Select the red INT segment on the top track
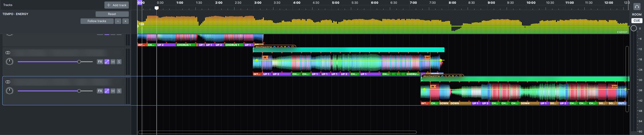Viewport: 644px width, 135px height. 142,45
